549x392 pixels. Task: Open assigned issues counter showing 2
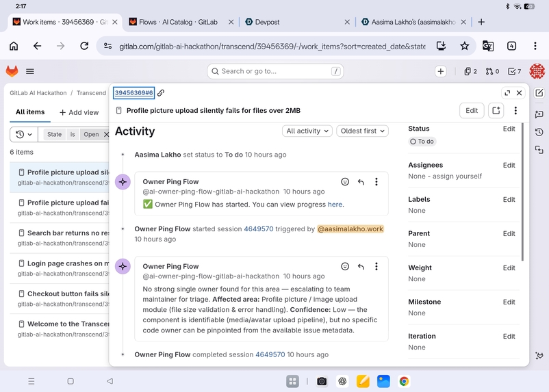click(x=470, y=71)
